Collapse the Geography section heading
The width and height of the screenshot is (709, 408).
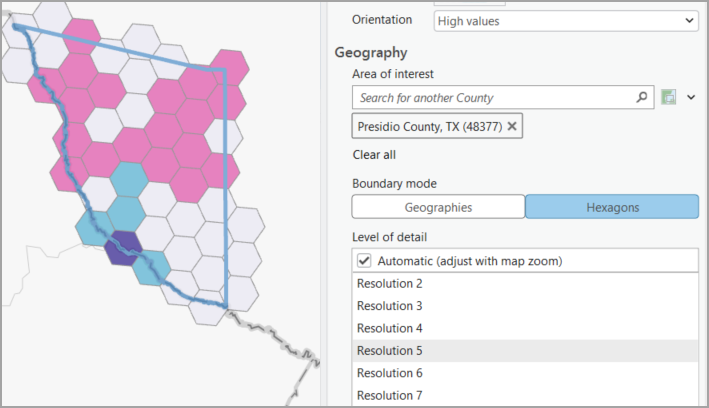point(371,52)
